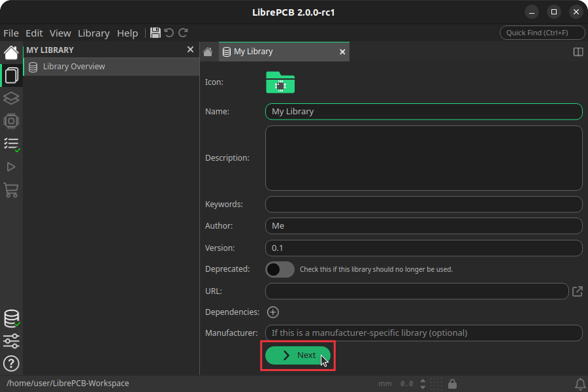Viewport: 588px width, 392px height.
Task: Click the Help question mark icon
Action: pyautogui.click(x=11, y=364)
